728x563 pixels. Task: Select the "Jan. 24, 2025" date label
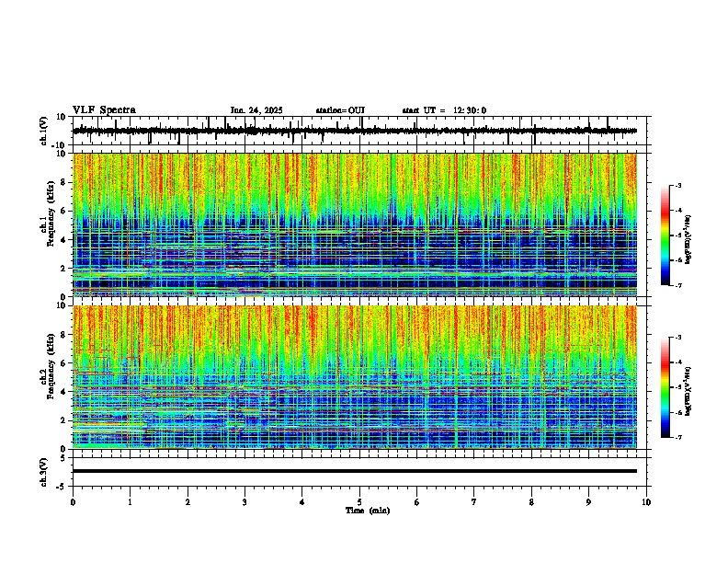[256, 110]
